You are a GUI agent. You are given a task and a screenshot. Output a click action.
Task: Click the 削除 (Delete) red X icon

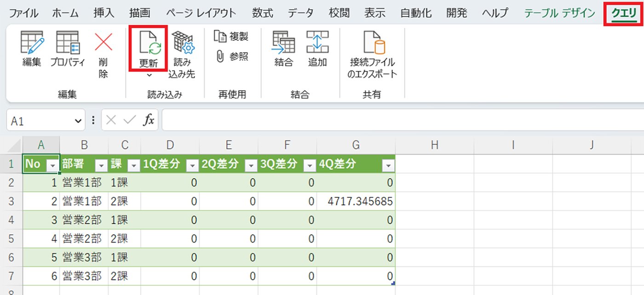point(103,43)
